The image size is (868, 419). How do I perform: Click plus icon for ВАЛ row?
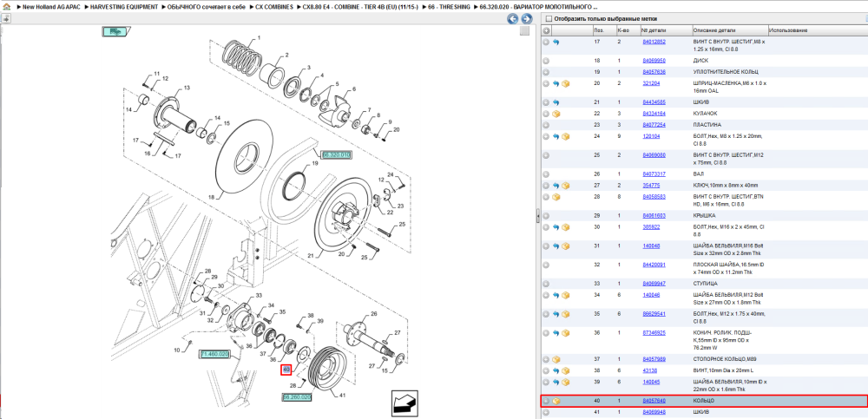click(546, 173)
